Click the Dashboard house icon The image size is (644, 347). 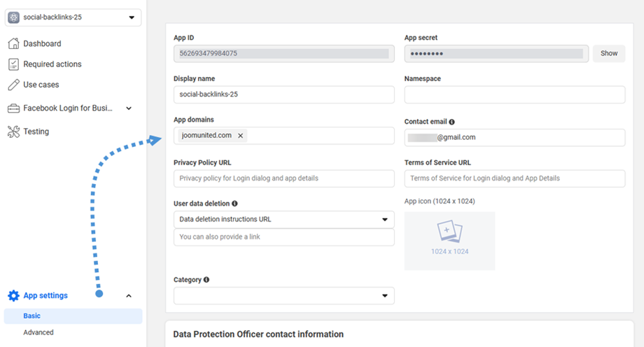tap(13, 43)
